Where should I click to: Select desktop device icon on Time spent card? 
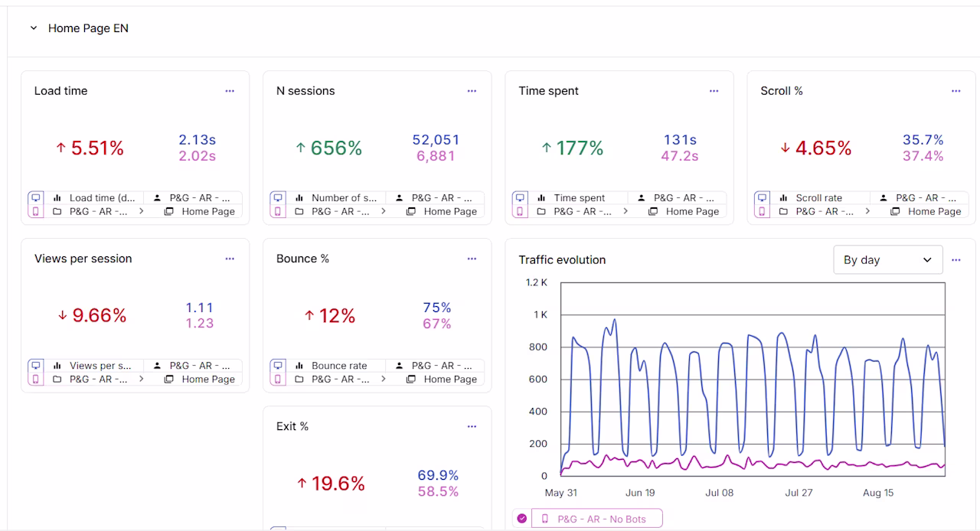click(x=519, y=197)
